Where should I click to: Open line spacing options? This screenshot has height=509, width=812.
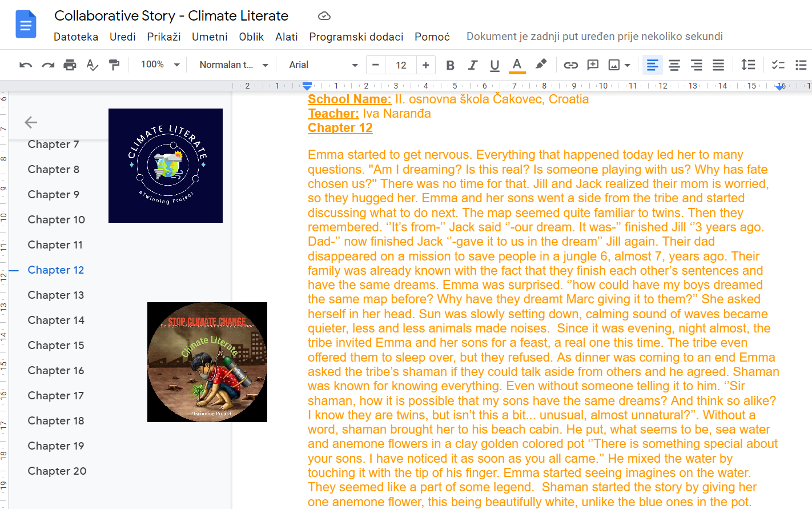click(x=748, y=65)
